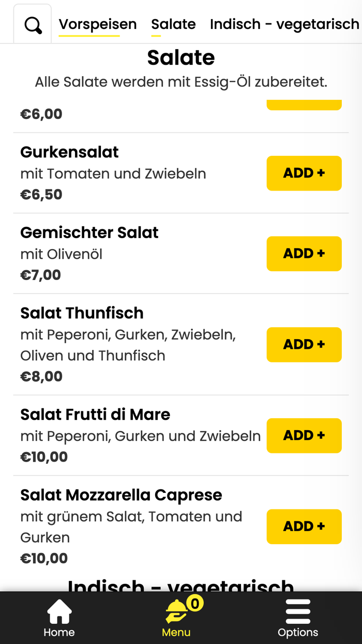Jump to Indisch - vegetarisch category tab

(284, 24)
